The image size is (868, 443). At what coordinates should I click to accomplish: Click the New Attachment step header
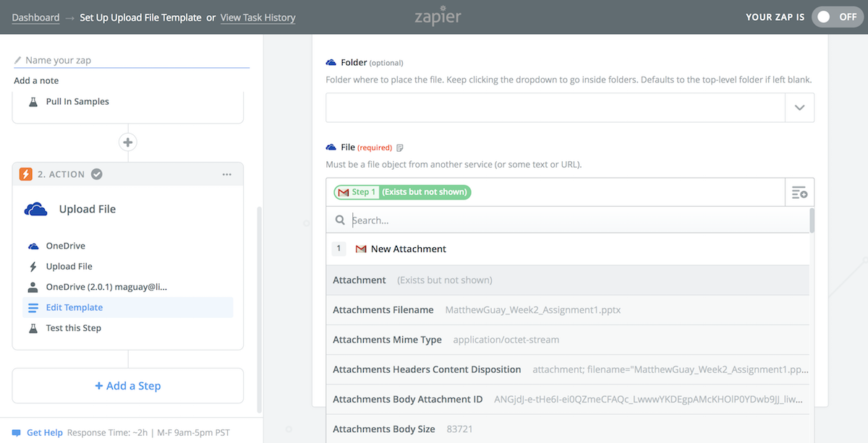tap(568, 249)
